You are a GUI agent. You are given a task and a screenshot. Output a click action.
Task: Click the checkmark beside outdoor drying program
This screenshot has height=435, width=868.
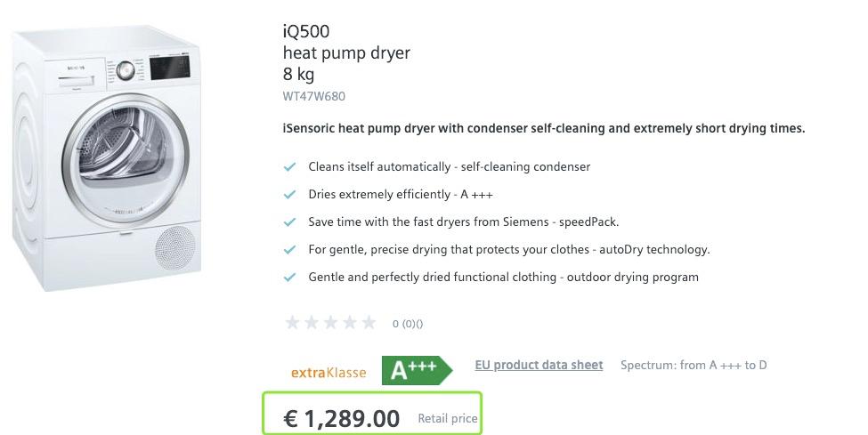[289, 277]
